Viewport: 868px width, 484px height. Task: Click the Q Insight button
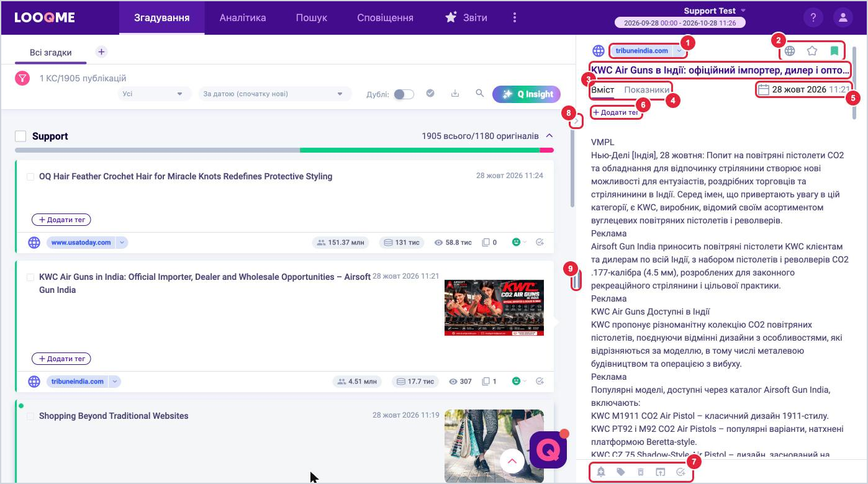point(527,94)
